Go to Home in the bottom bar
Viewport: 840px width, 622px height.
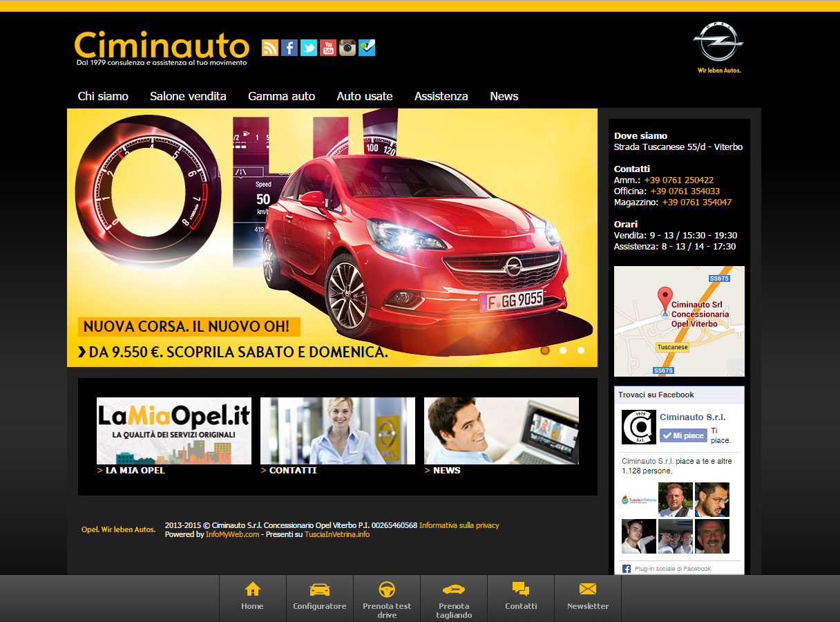[253, 598]
